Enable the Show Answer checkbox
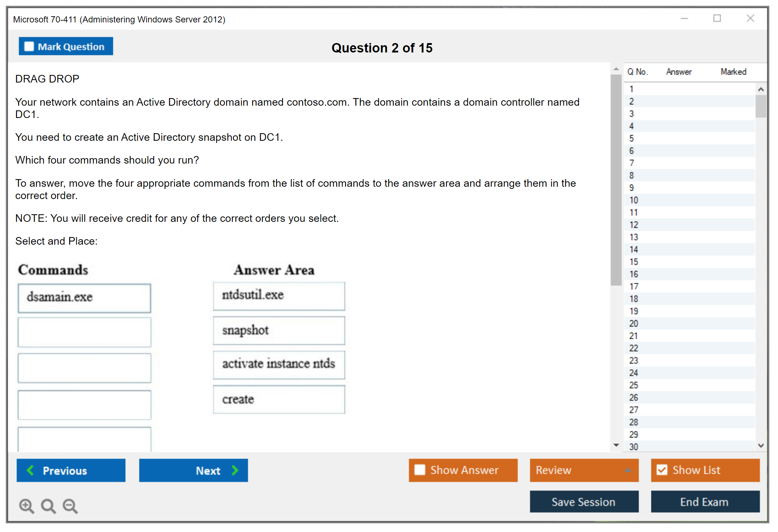Viewport: 778px width, 532px height. coord(420,470)
